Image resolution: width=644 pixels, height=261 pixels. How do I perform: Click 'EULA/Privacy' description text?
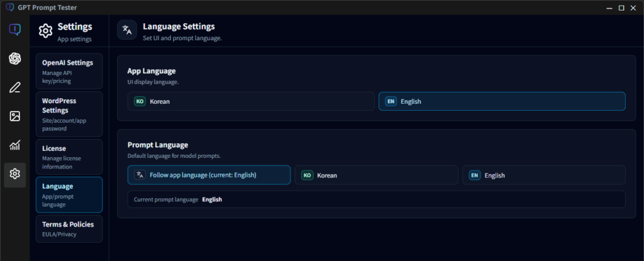click(59, 235)
